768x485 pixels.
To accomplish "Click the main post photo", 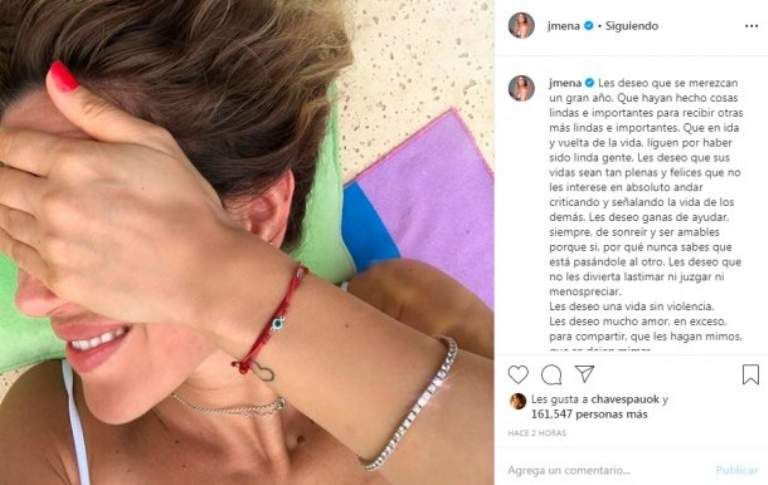I will (247, 242).
